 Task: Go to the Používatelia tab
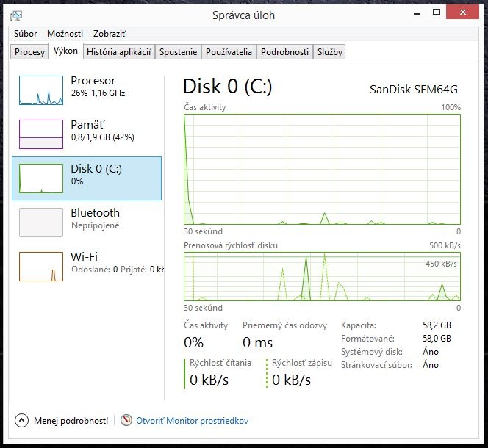pos(229,52)
